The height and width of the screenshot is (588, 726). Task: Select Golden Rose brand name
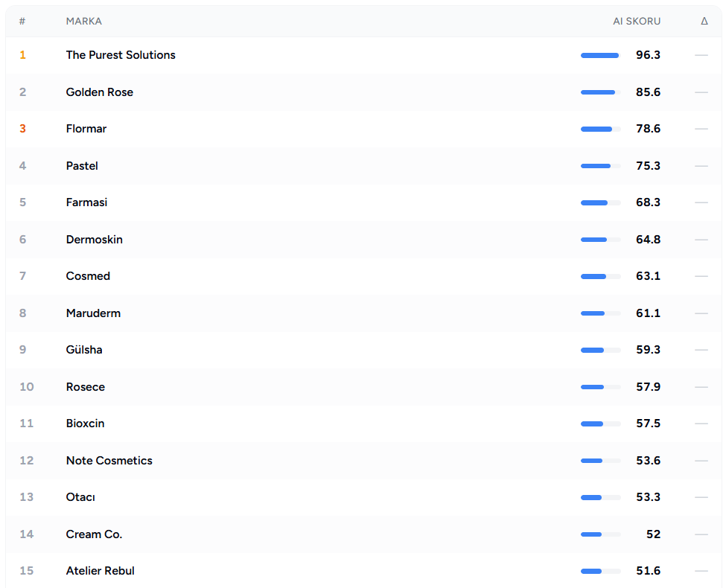coord(100,92)
